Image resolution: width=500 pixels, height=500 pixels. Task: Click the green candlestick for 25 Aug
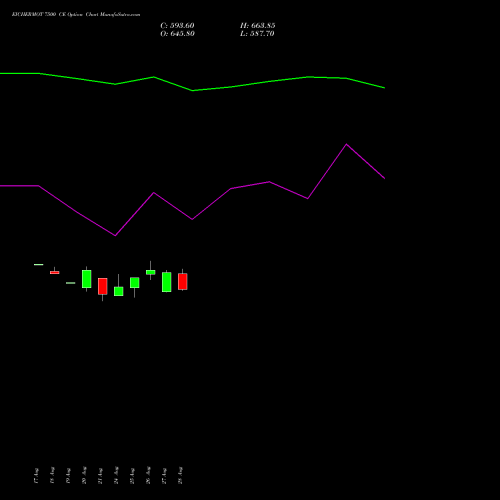click(135, 283)
